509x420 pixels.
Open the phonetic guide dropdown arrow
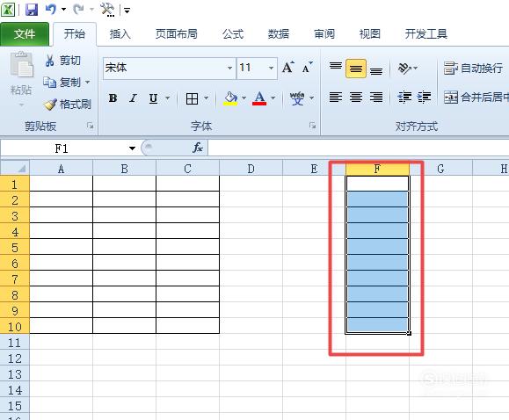coord(311,98)
